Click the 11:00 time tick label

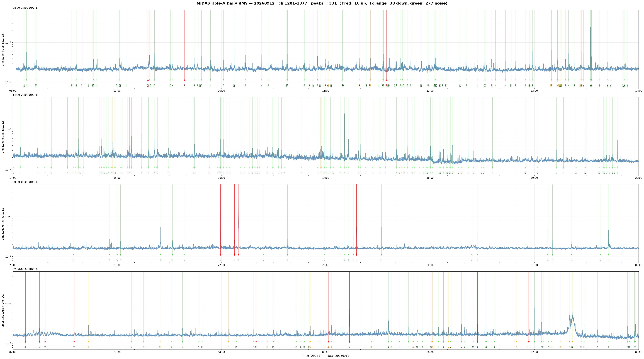[x=326, y=91]
